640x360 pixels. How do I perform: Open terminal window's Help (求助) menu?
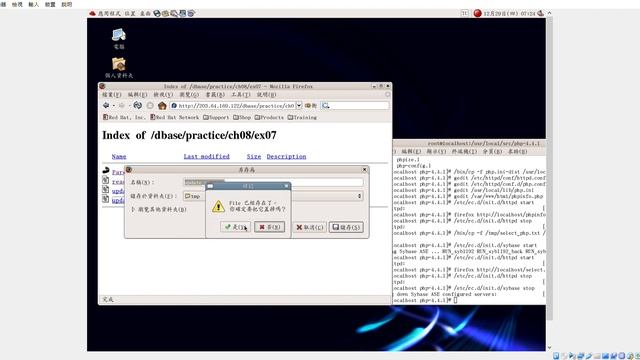point(518,151)
